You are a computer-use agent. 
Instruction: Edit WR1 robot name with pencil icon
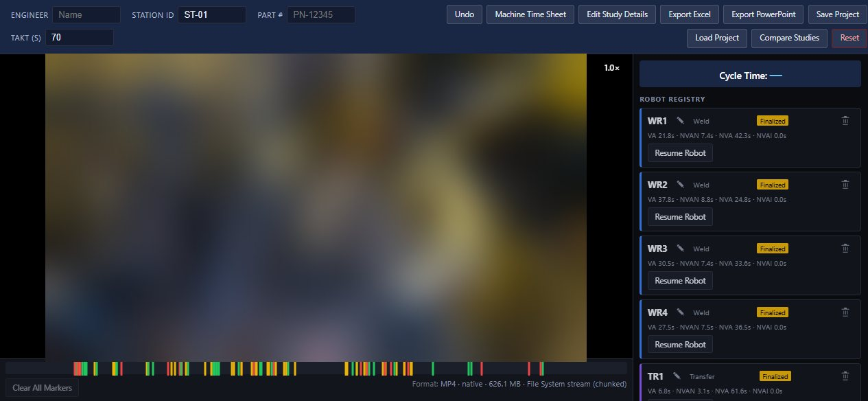[680, 121]
